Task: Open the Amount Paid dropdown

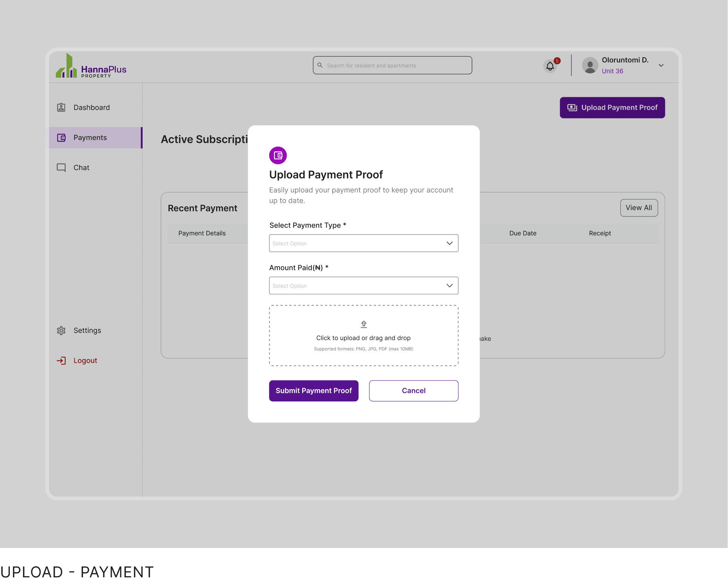Action: [x=364, y=286]
